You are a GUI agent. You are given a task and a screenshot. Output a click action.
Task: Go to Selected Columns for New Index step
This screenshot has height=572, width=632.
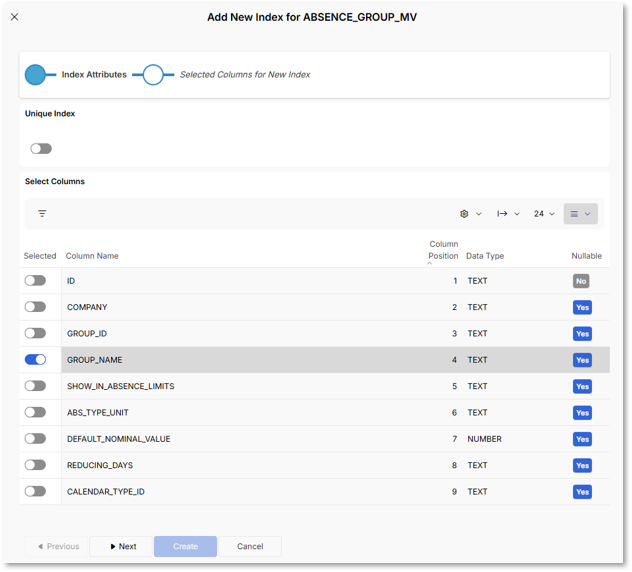coord(245,75)
